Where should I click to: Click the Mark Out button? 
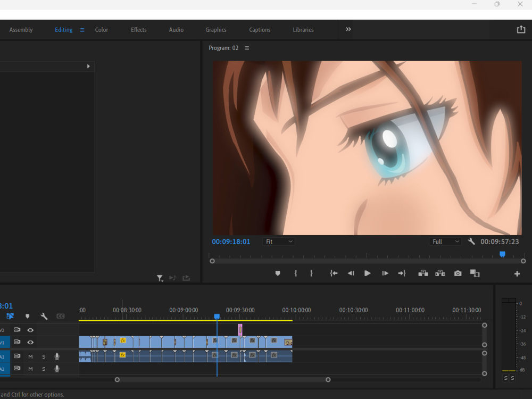click(x=311, y=273)
